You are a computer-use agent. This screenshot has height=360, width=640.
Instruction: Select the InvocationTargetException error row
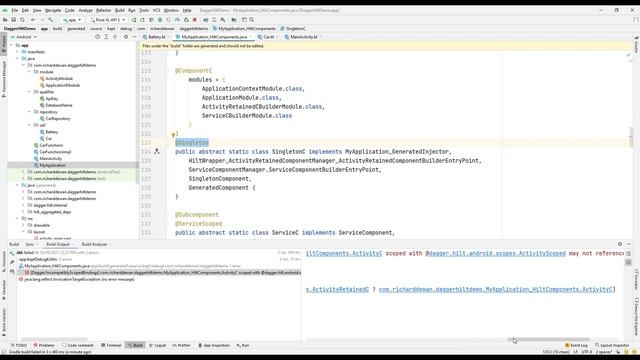(79, 279)
